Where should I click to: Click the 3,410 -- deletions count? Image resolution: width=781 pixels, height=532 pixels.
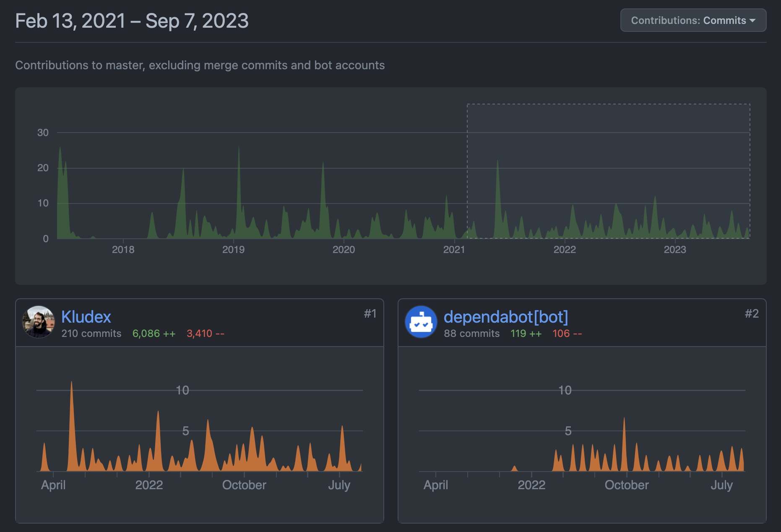[x=205, y=334]
